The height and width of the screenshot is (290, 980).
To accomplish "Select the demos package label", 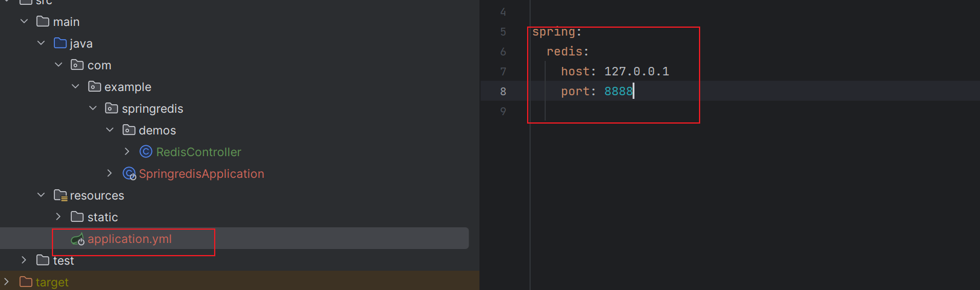I will point(157,131).
